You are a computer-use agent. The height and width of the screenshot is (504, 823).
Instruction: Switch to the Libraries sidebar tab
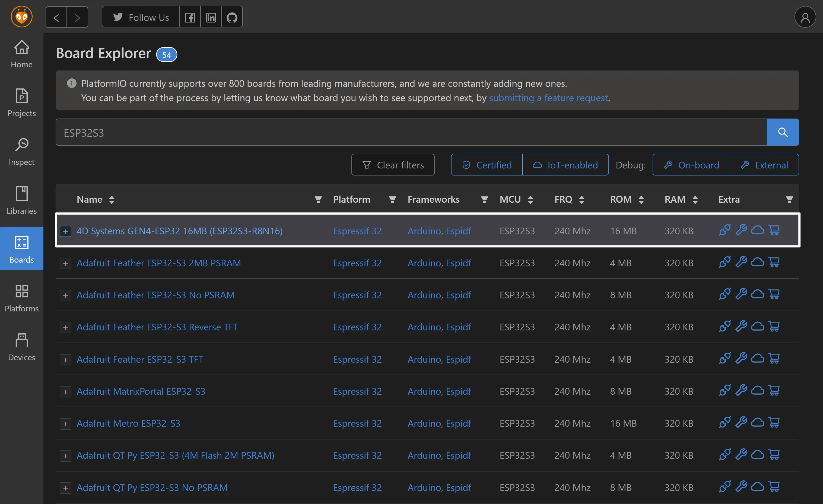point(22,201)
